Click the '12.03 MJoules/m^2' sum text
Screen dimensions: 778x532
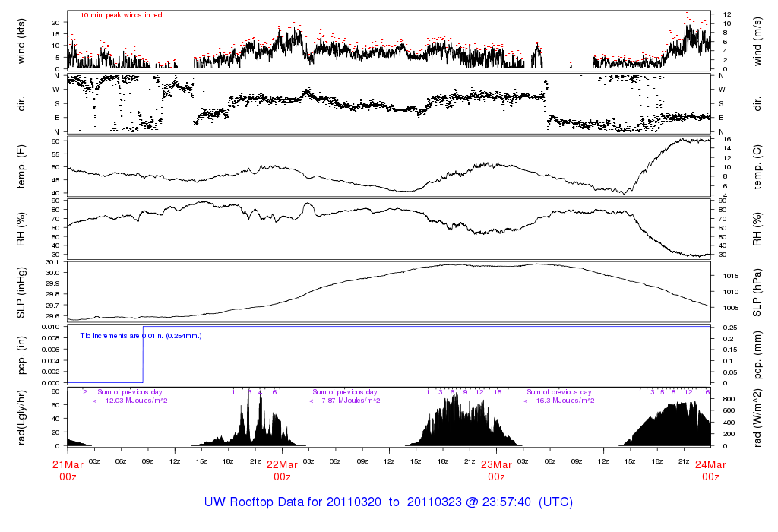coord(137,401)
